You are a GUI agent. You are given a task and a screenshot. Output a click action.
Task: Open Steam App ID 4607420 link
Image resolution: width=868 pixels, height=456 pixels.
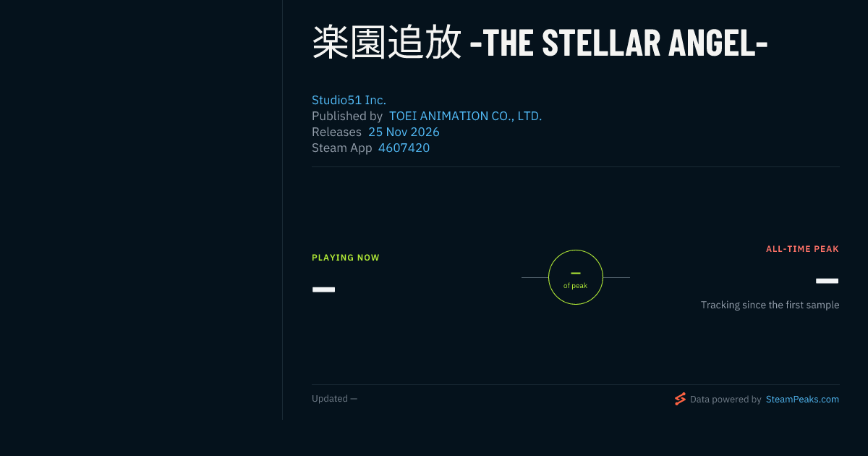pyautogui.click(x=404, y=148)
